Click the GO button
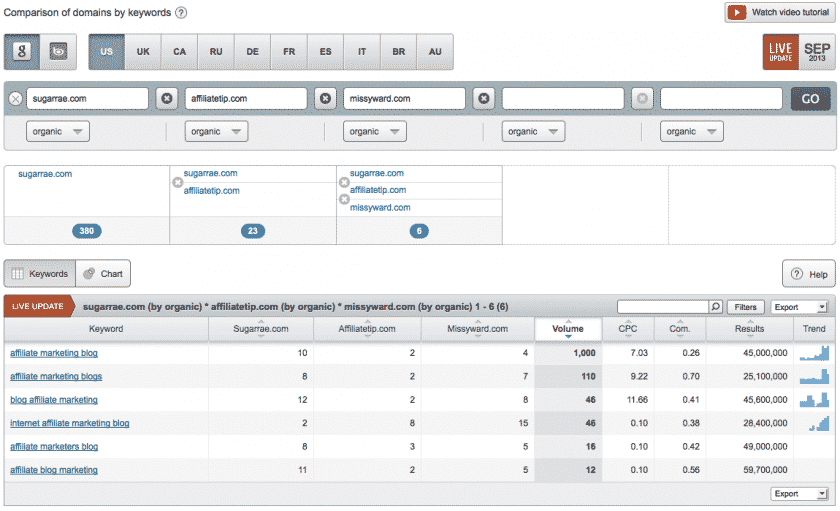The height and width of the screenshot is (511, 840). (811, 99)
